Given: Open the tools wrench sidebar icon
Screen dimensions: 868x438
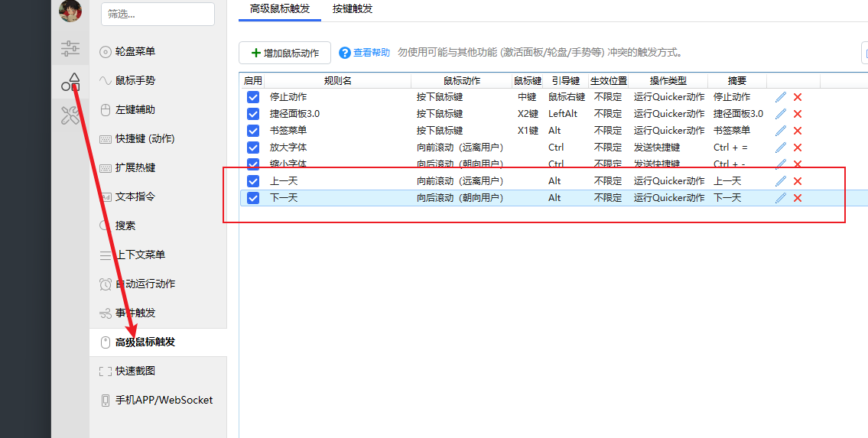Looking at the screenshot, I should 70,115.
